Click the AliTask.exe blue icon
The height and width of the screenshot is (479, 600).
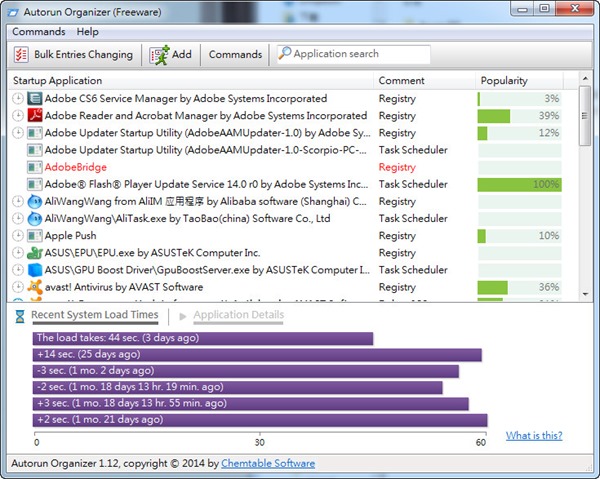34,218
